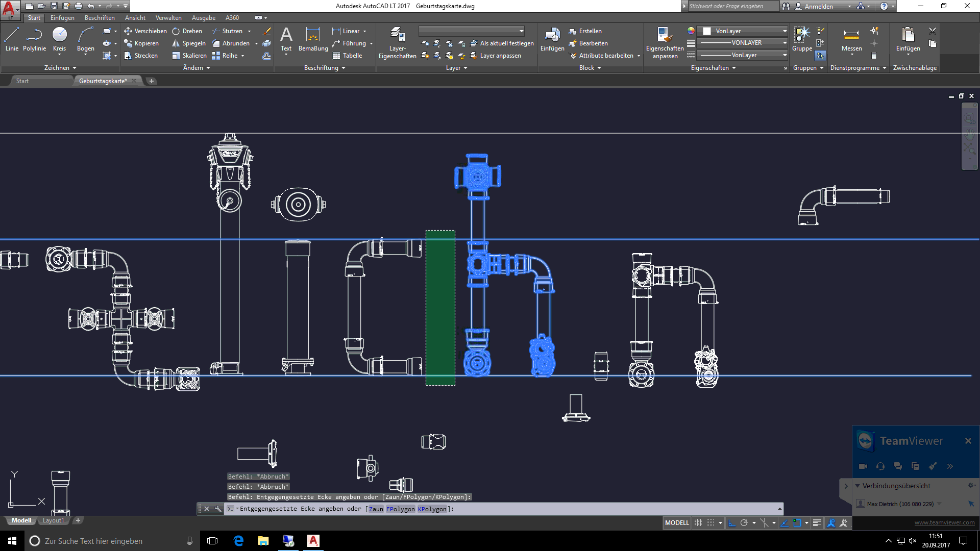Click the Spiegeln mirror tool
Screen dimensions: 980x551
[189, 43]
